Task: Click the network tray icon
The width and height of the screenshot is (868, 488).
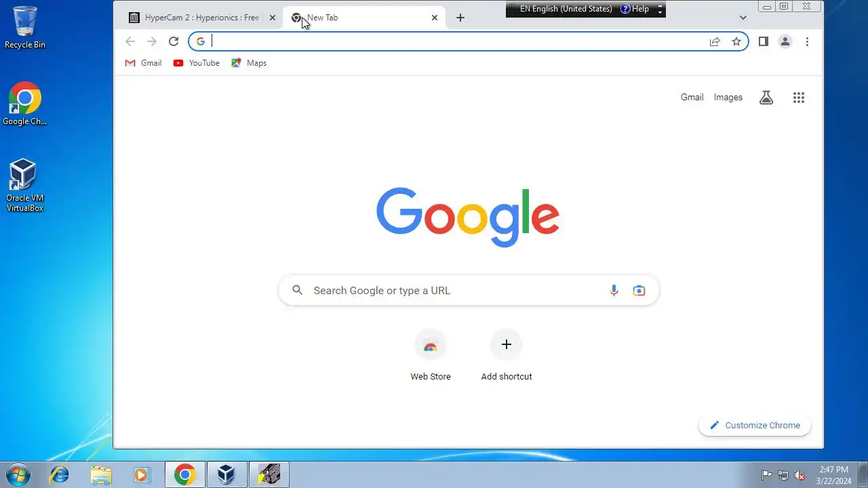Action: 783,475
